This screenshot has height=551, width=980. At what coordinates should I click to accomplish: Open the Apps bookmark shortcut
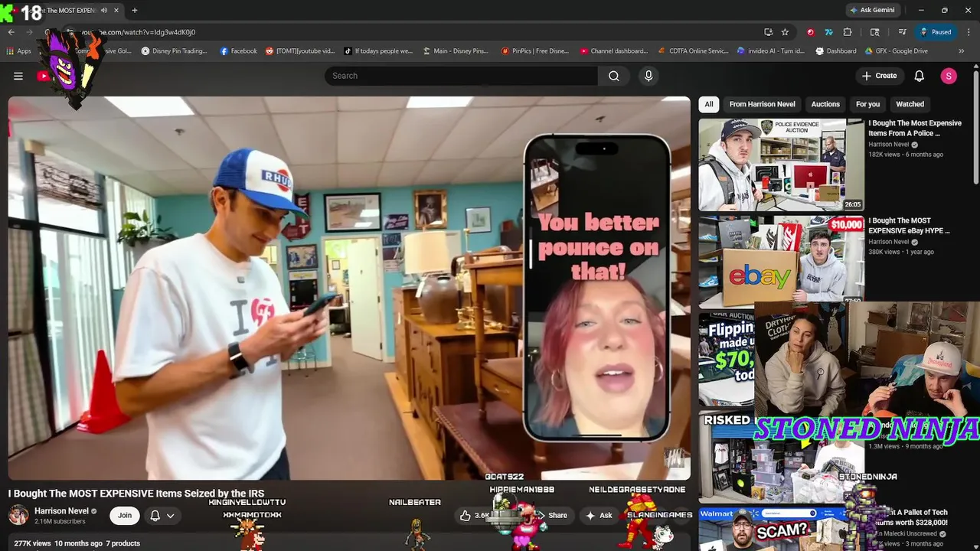pos(18,51)
